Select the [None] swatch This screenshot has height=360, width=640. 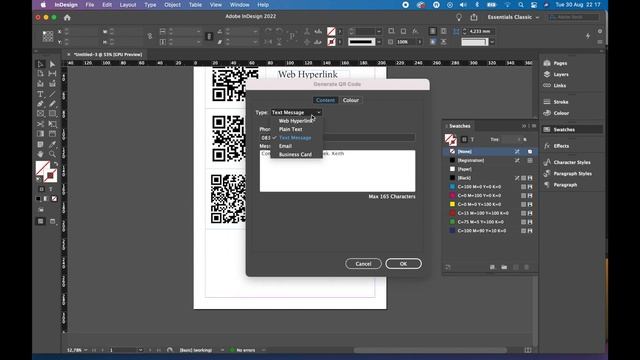(x=490, y=151)
